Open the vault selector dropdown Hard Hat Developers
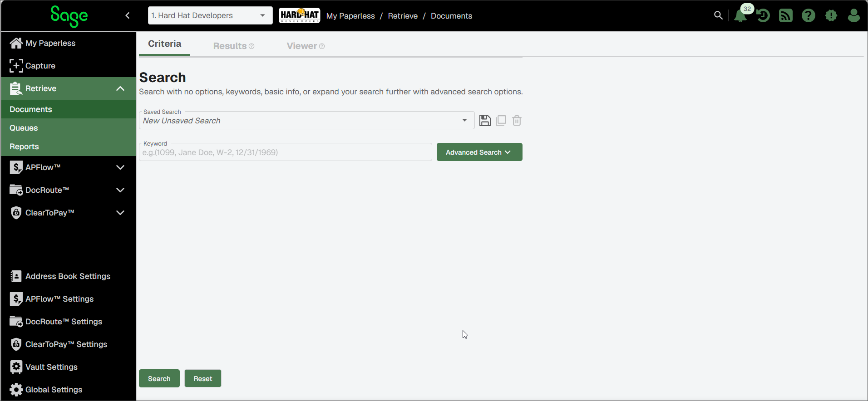 (210, 15)
